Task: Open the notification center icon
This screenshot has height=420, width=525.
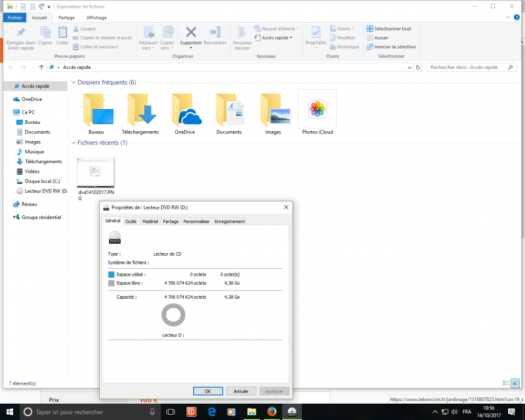Action: click(x=511, y=412)
